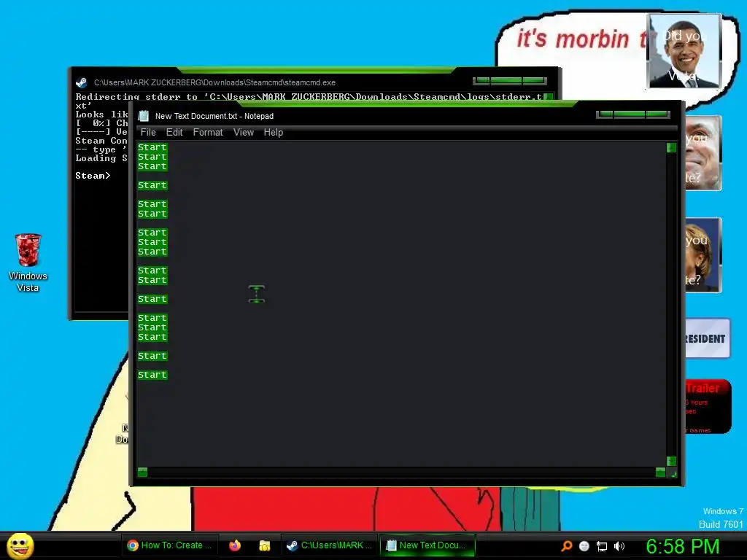747x560 pixels.
Task: Click Notepad horizontal scrollbar right arrow
Action: click(660, 472)
